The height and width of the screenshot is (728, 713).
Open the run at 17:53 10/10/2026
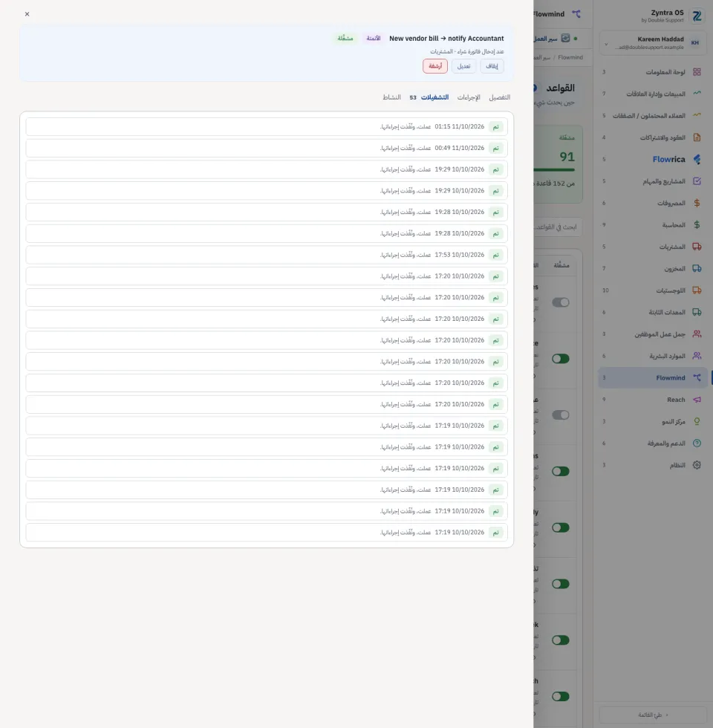[267, 255]
